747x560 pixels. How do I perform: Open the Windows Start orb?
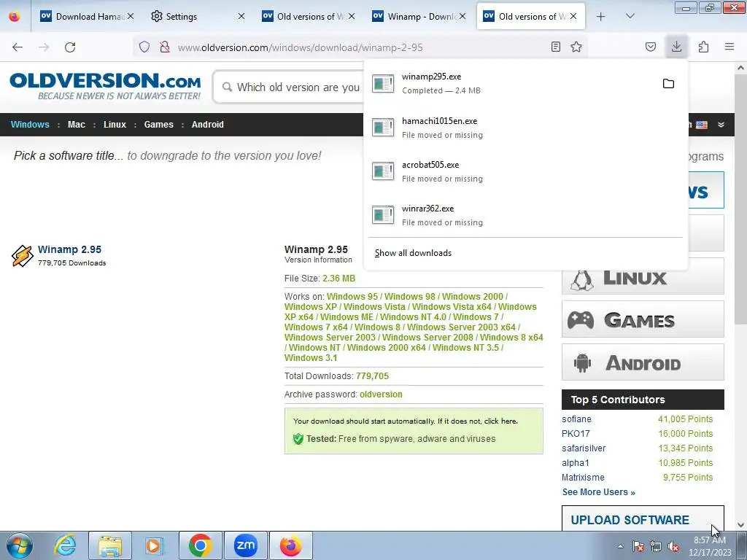point(20,545)
